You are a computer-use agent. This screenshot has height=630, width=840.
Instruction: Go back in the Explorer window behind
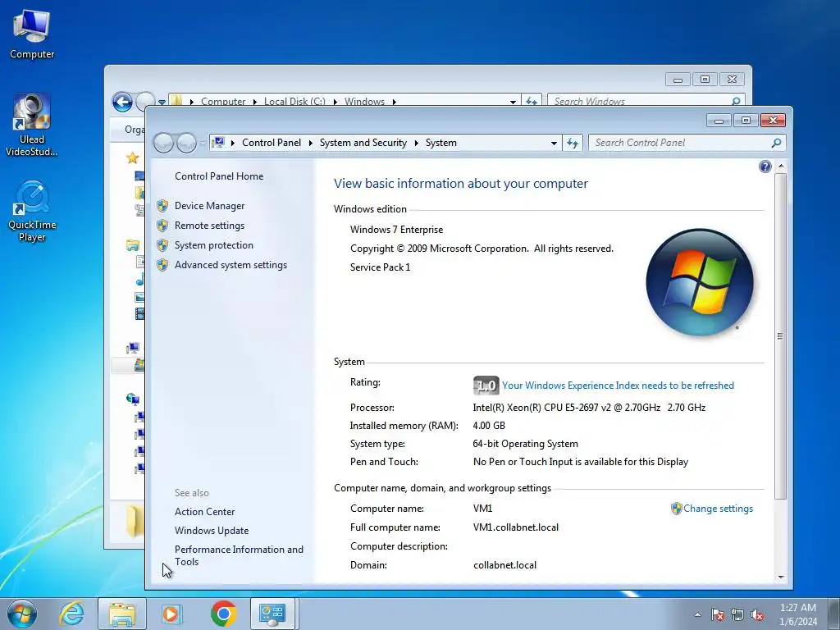(123, 102)
